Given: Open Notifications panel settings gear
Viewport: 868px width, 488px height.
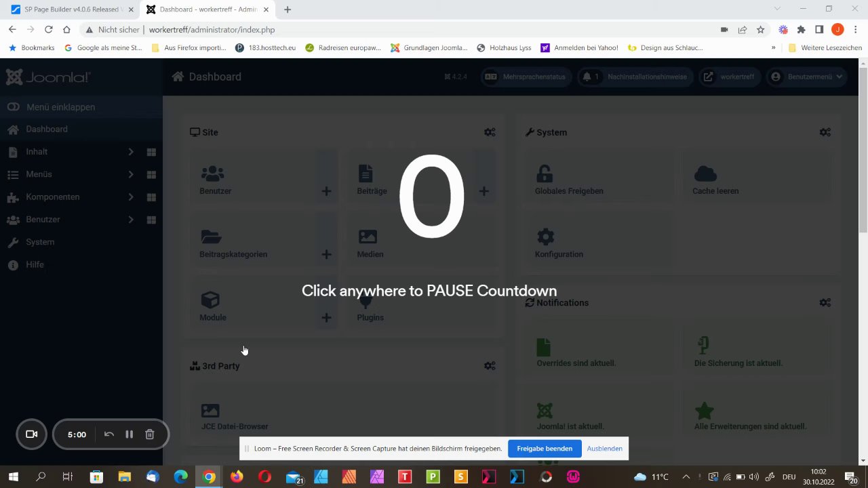Looking at the screenshot, I should pyautogui.click(x=825, y=302).
